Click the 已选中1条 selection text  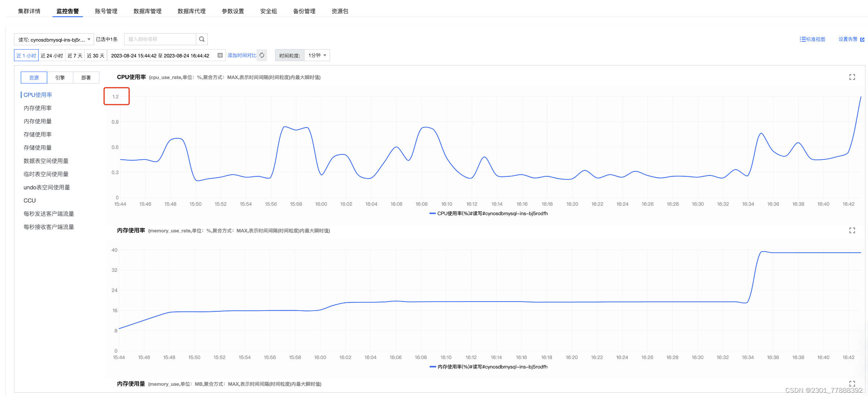click(x=107, y=39)
